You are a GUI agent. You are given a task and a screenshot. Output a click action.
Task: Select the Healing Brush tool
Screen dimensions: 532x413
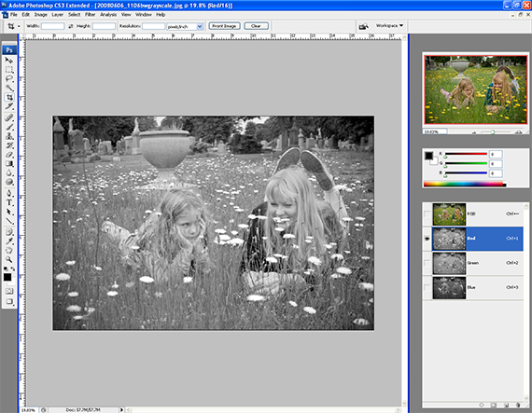(9, 117)
